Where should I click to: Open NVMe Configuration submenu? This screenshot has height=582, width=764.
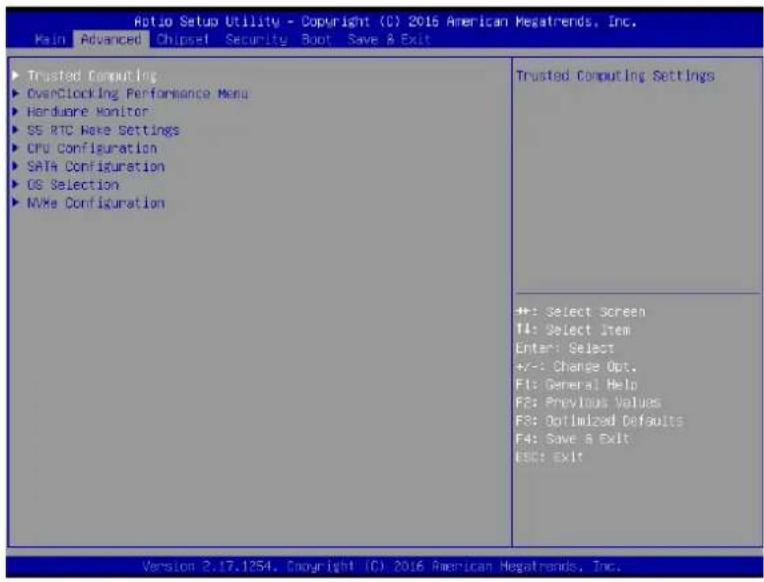coord(96,203)
